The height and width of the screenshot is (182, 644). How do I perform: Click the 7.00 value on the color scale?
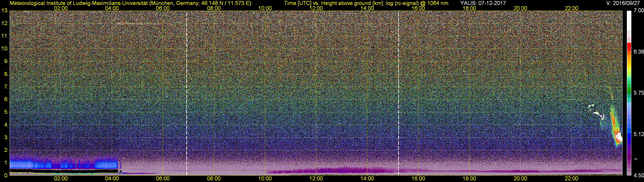(x=639, y=10)
